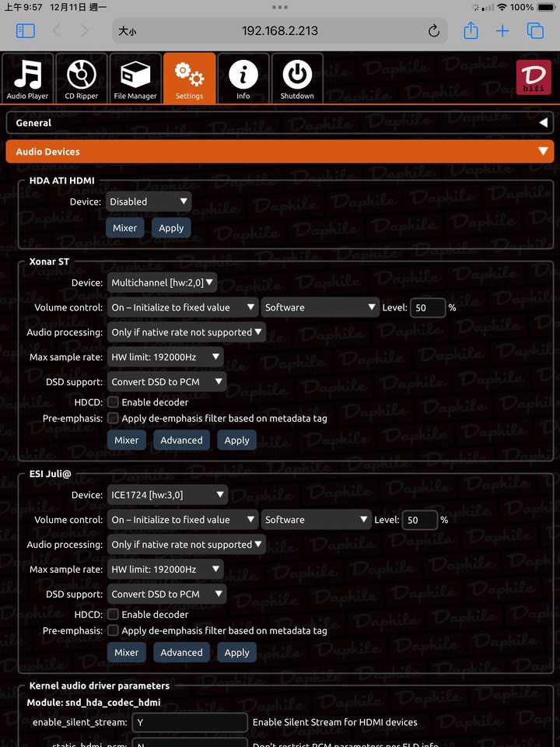Viewport: 560px width, 747px height.
Task: Enable Xonar ST pre-emphasis filter checkbox
Action: pos(113,419)
